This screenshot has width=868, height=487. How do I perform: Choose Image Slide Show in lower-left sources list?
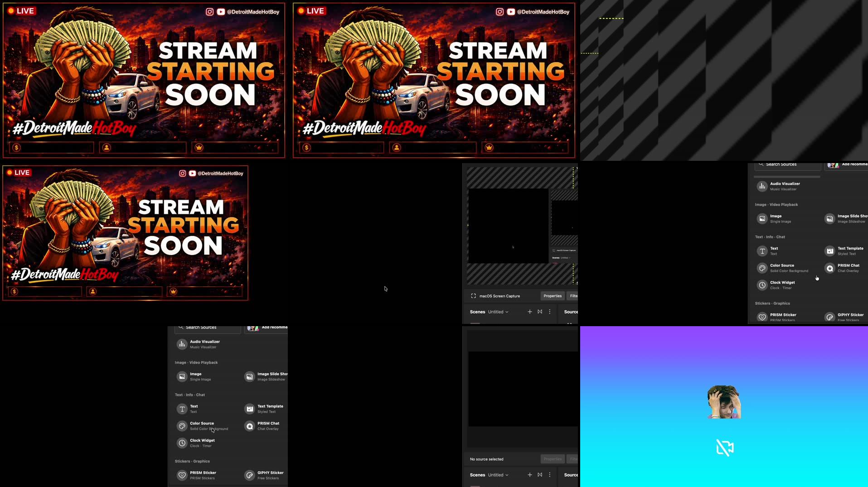(x=266, y=376)
